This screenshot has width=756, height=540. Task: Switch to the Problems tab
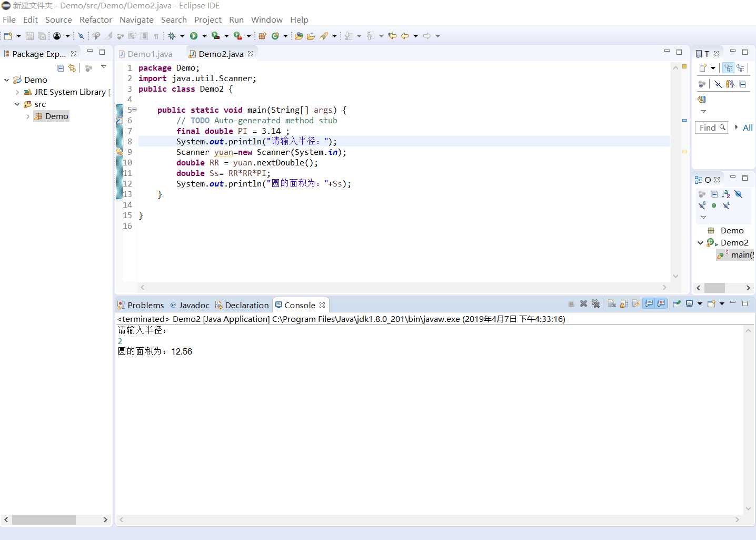pos(141,305)
